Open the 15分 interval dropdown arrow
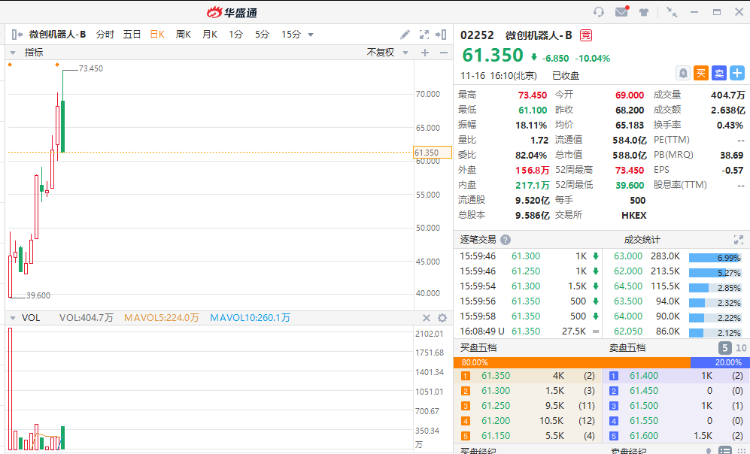The height and width of the screenshot is (454, 750). coord(309,34)
